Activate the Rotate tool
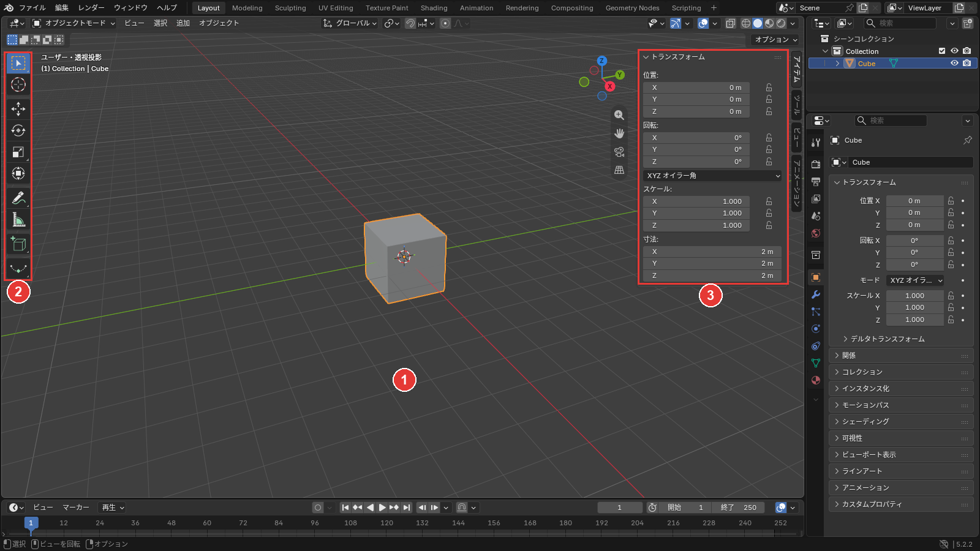The width and height of the screenshot is (980, 551). (18, 130)
